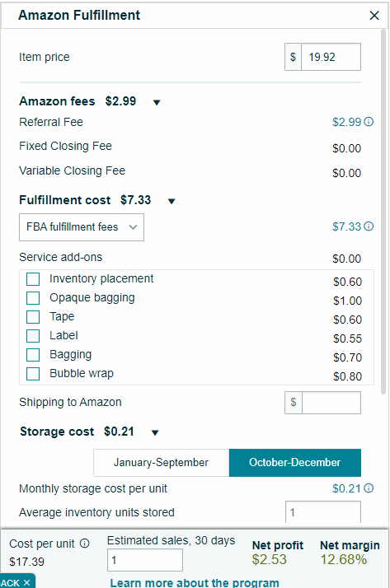Close the Amazon Fulfillment panel
The width and height of the screenshot is (390, 588).
(x=374, y=16)
